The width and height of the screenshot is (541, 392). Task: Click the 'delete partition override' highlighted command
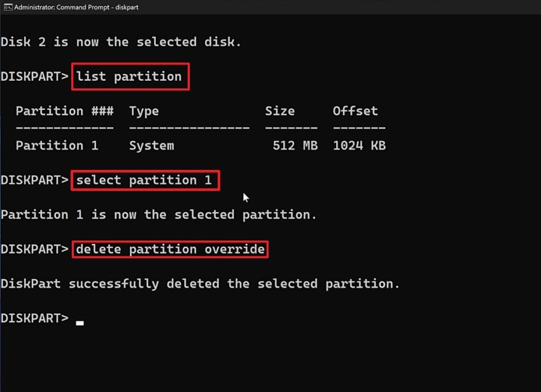169,249
